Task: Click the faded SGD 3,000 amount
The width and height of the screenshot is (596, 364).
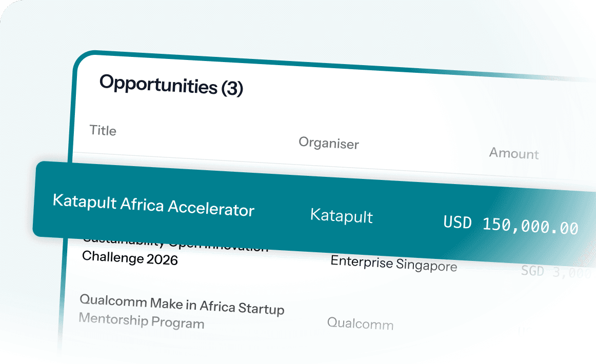Action: coord(555,272)
